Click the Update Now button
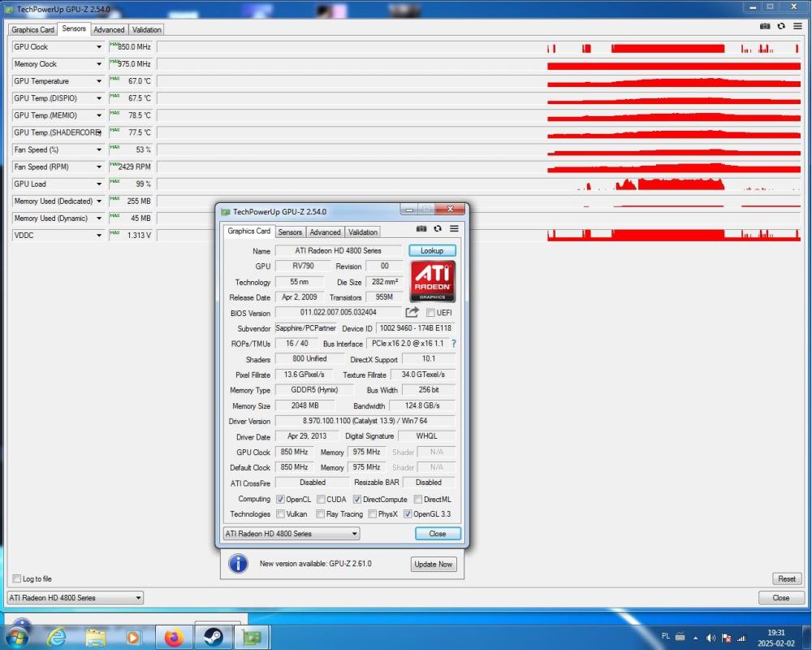The height and width of the screenshot is (650, 812). point(434,564)
